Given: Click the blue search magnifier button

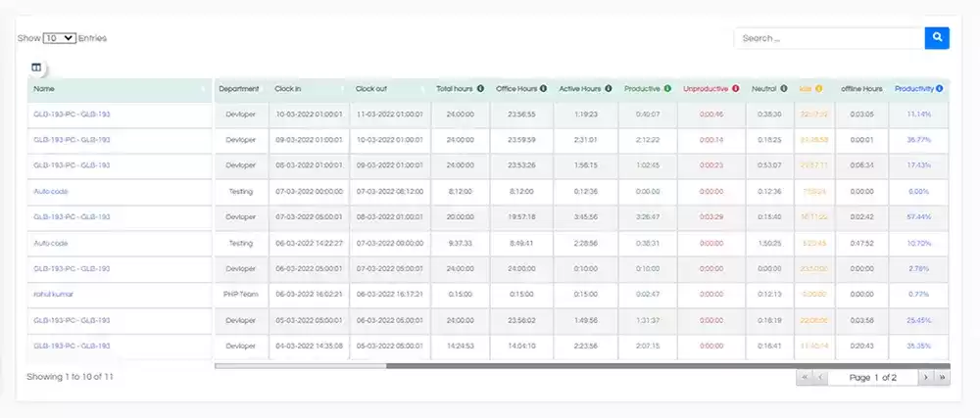Looking at the screenshot, I should (937, 38).
